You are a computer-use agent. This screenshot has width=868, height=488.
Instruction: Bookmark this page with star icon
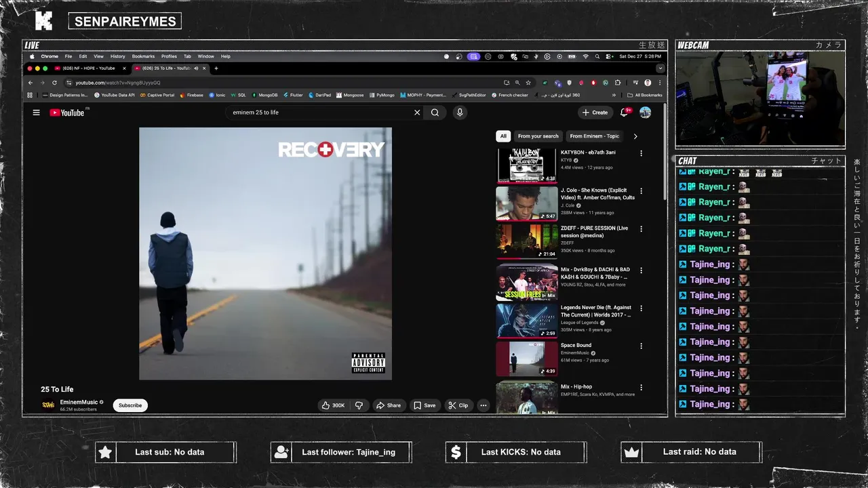point(528,83)
